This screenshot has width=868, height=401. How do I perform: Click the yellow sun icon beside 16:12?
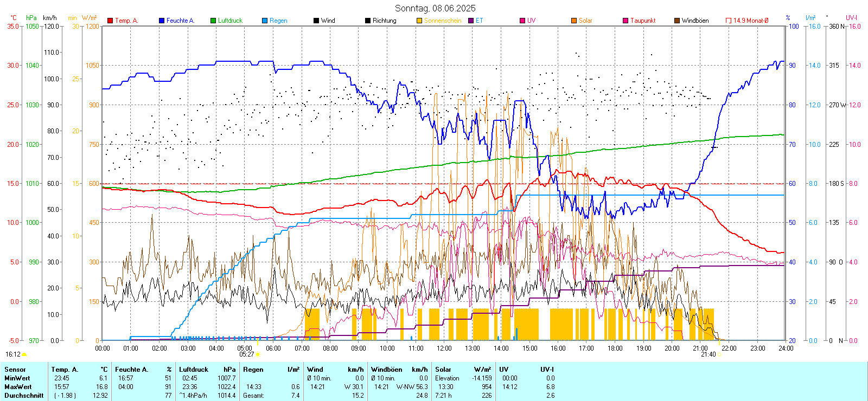point(24,354)
